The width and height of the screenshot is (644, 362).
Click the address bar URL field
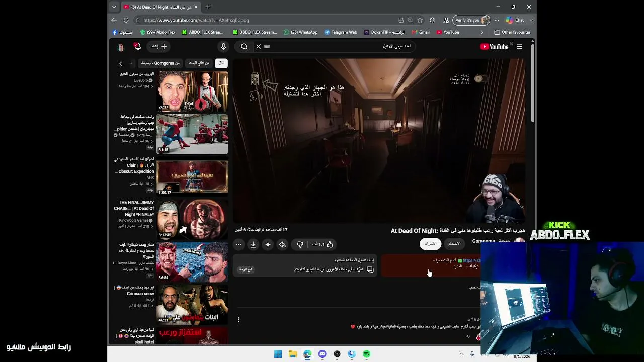[267, 20]
